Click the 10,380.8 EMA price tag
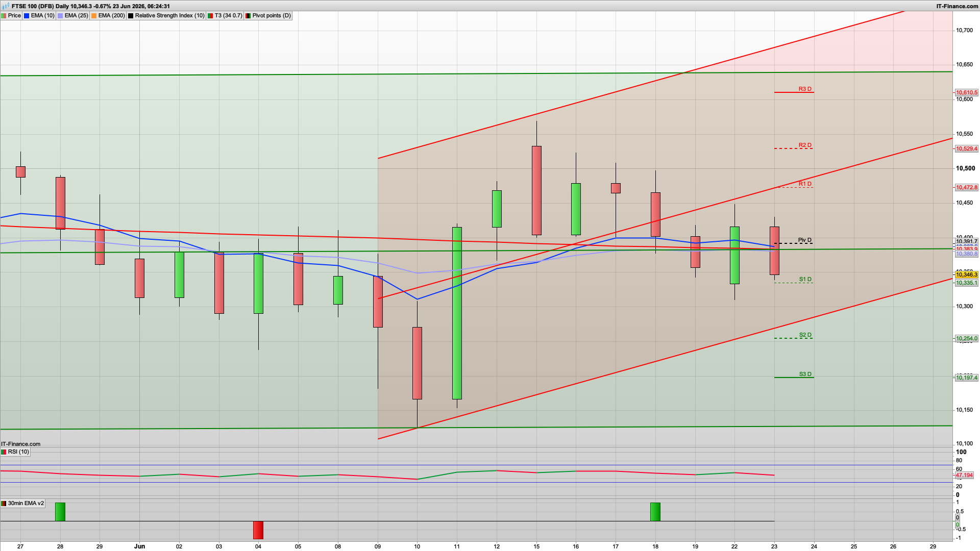The width and height of the screenshot is (980, 551). pos(967,254)
